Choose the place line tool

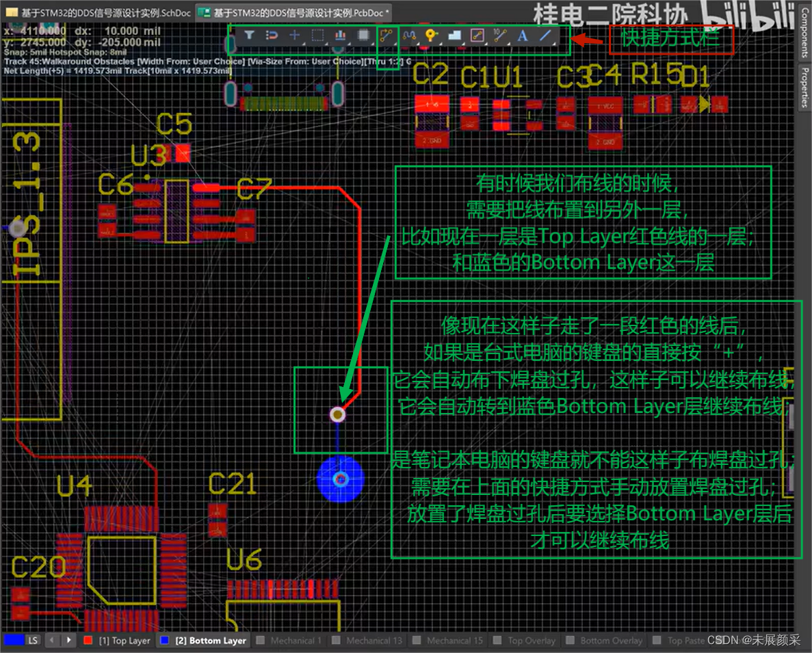coord(545,35)
